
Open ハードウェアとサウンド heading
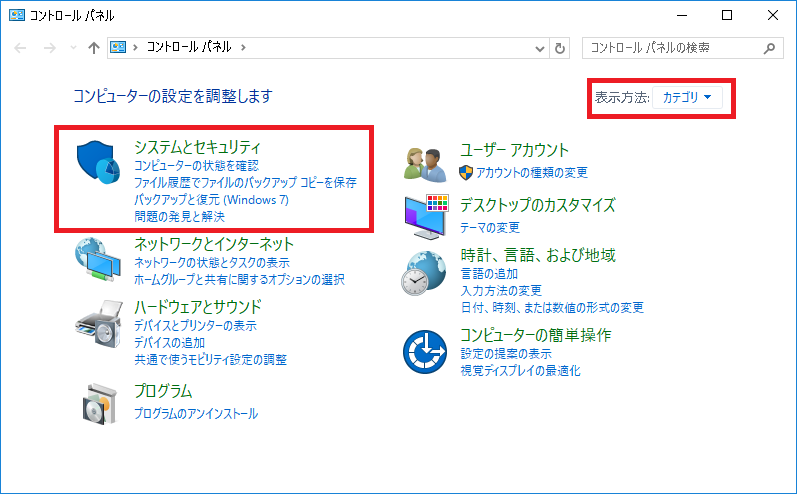click(x=198, y=307)
